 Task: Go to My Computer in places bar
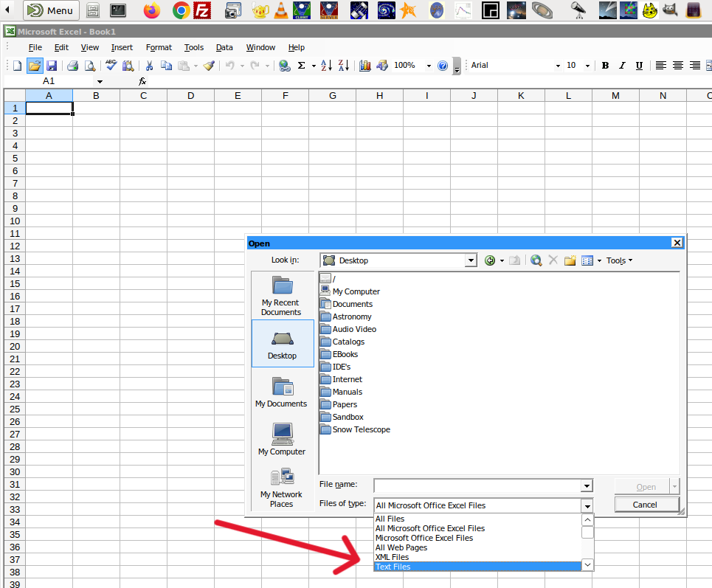[x=282, y=439]
